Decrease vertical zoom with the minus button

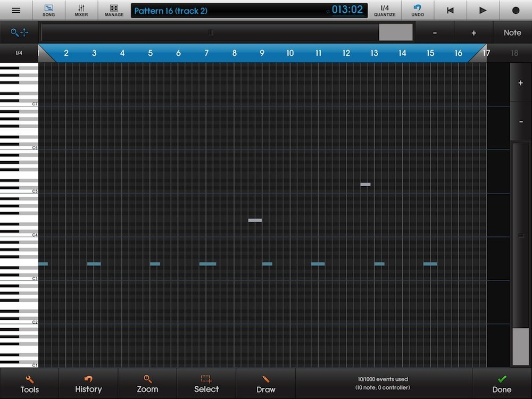point(520,121)
